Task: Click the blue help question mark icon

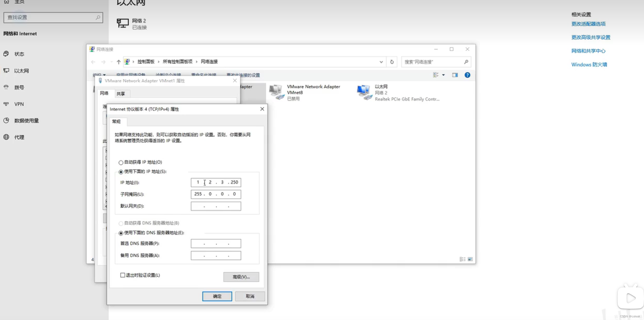Action: (467, 75)
